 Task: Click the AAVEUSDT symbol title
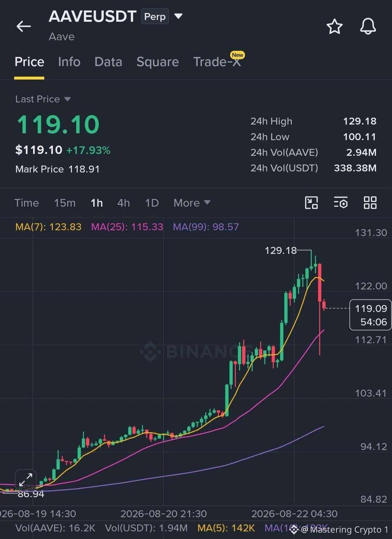93,16
